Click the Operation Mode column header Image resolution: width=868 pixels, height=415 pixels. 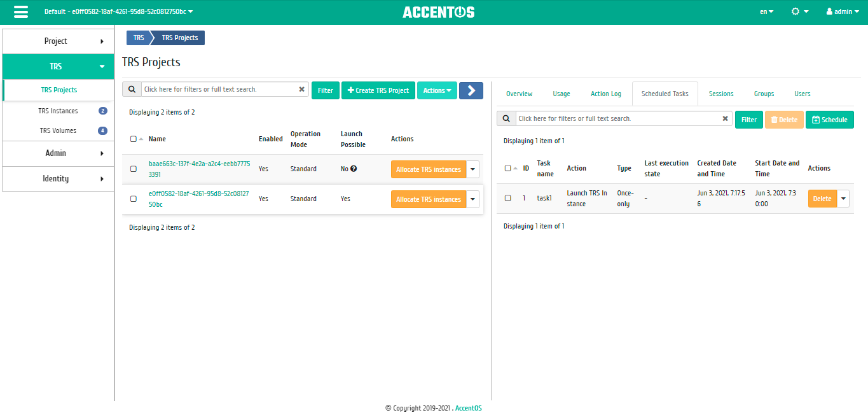click(x=305, y=139)
